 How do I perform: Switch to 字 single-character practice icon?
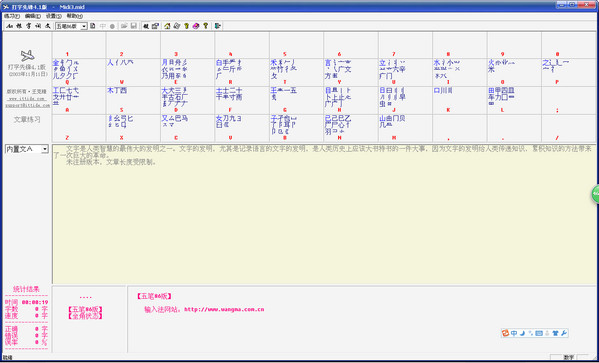(28, 26)
